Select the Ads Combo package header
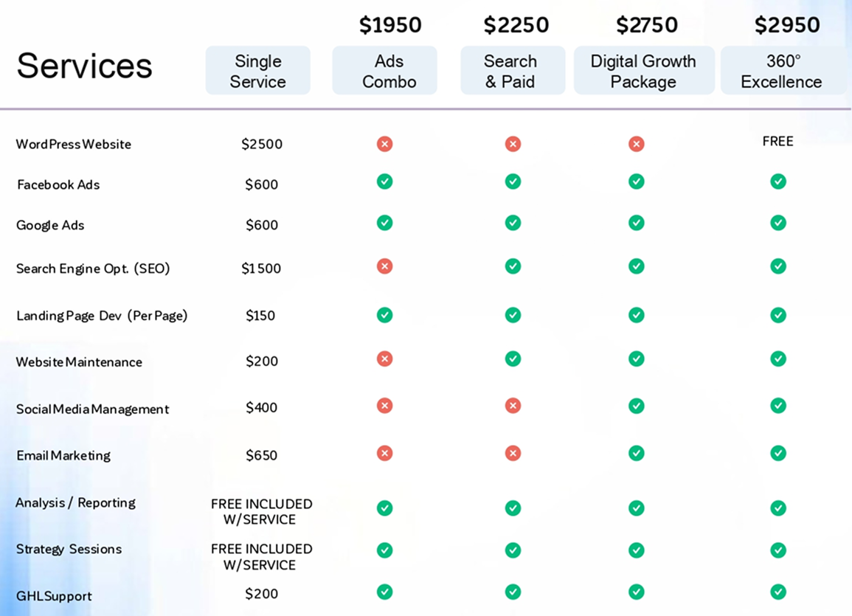852x616 pixels. (384, 71)
